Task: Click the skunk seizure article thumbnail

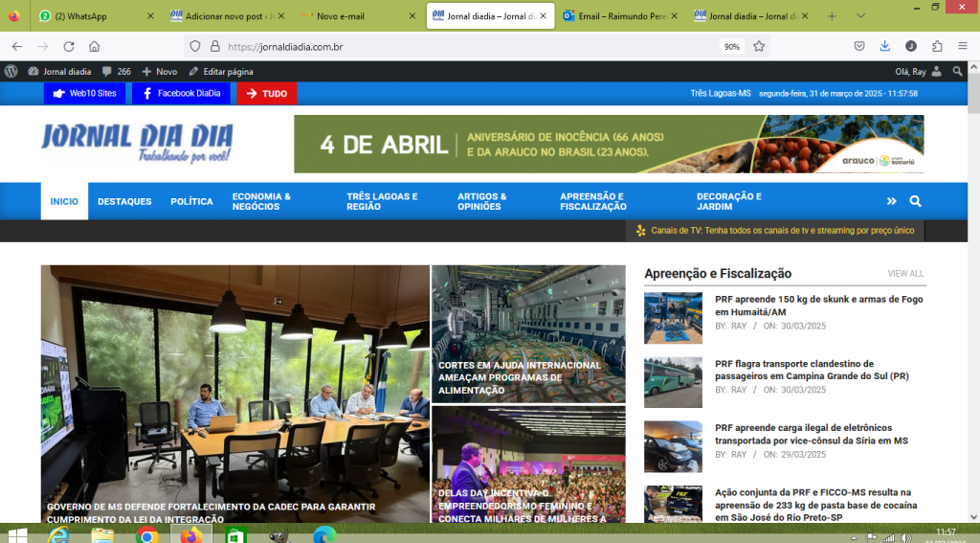Action: [673, 318]
